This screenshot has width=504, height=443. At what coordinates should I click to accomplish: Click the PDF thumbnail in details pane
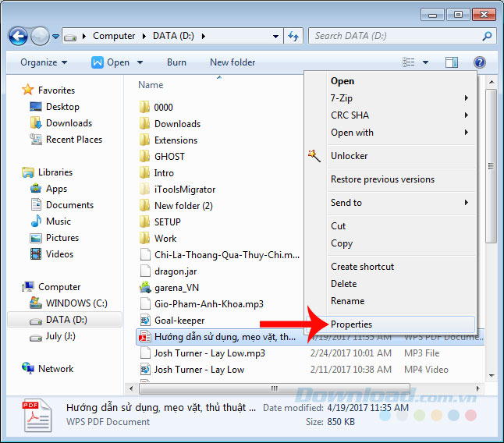point(37,416)
